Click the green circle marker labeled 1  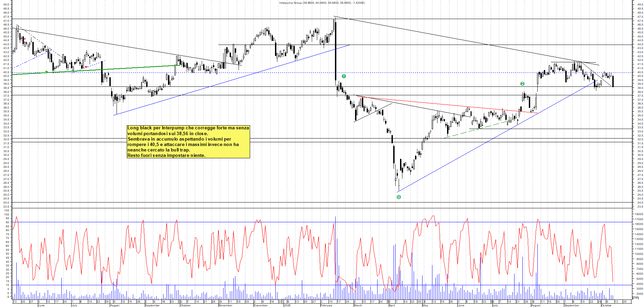coord(344,76)
